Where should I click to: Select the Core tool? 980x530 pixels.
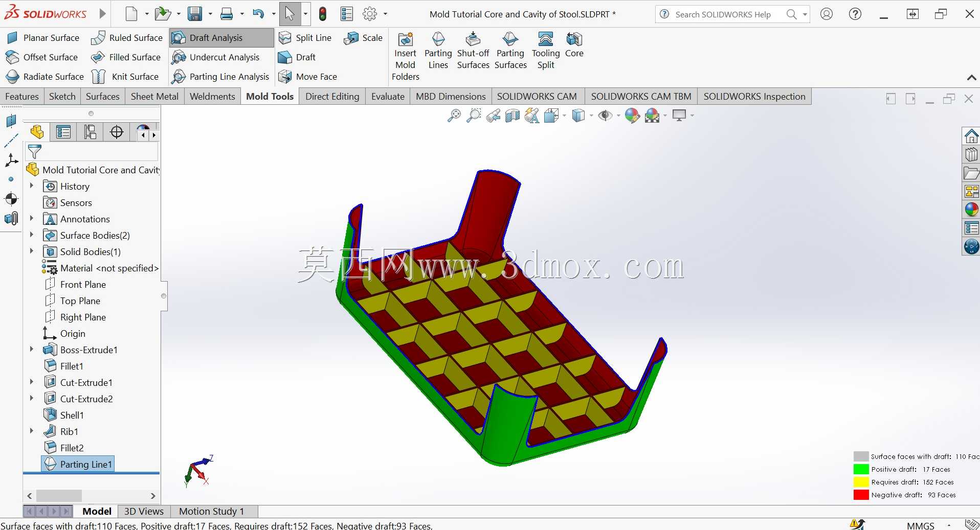point(574,45)
